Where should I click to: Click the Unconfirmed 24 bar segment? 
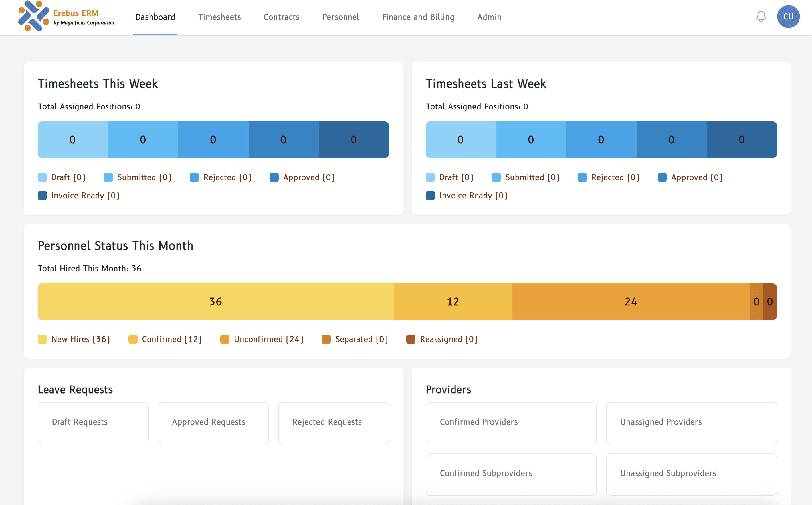(x=631, y=302)
